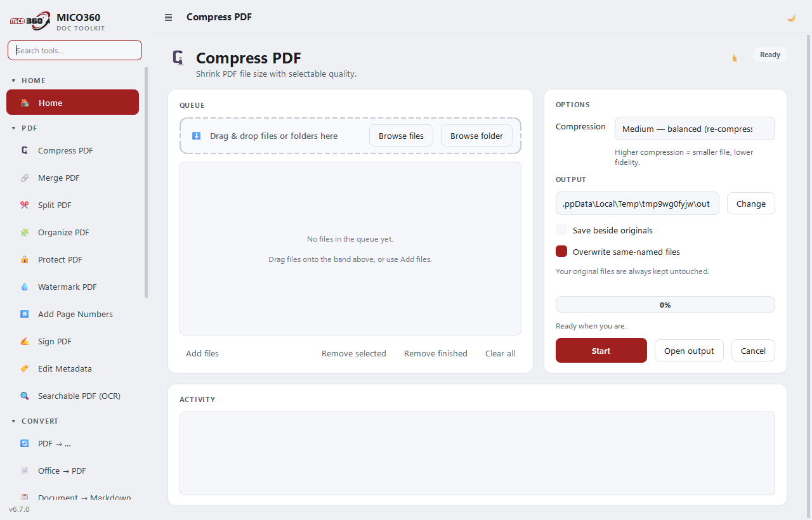Click the red Start button
The height and width of the screenshot is (520, 812).
point(601,351)
